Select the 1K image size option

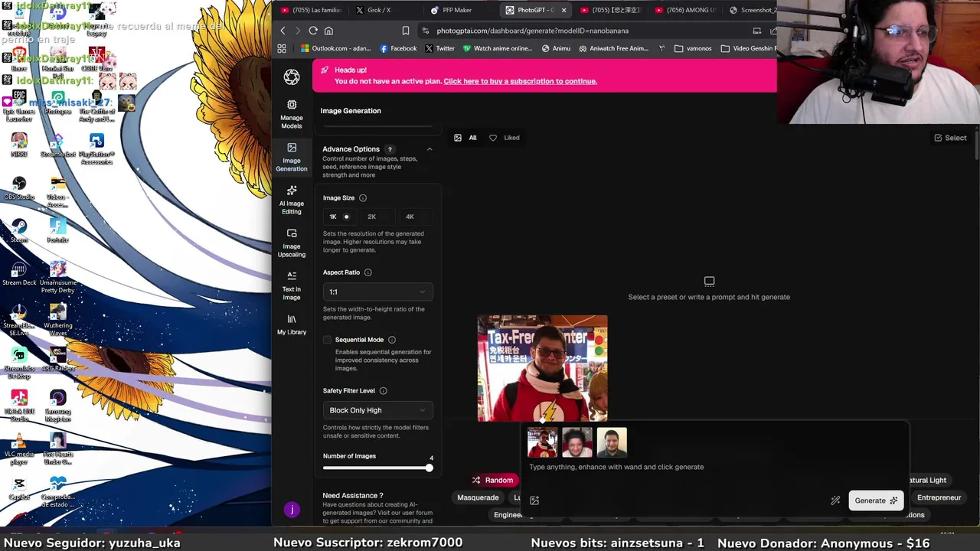pyautogui.click(x=339, y=217)
